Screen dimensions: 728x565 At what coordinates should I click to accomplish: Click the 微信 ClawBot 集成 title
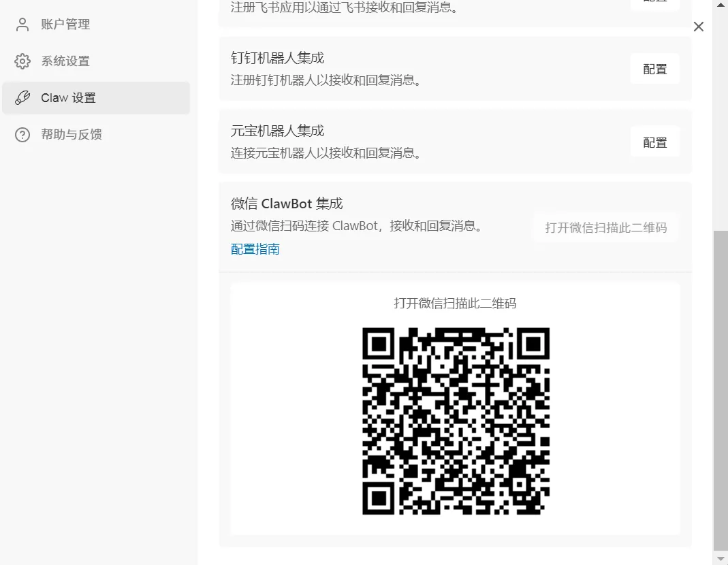coord(287,204)
